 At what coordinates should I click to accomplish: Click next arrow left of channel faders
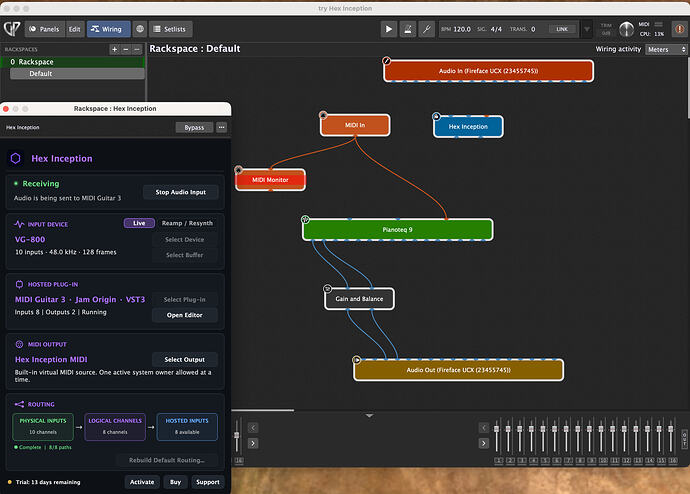[x=484, y=443]
